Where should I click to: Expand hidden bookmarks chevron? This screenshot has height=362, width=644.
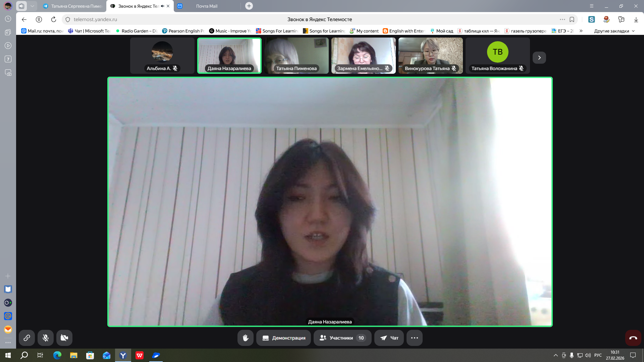(581, 31)
